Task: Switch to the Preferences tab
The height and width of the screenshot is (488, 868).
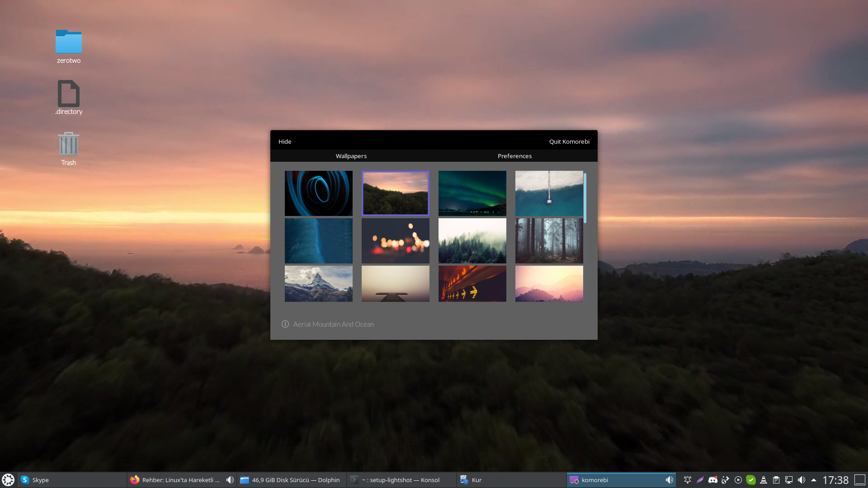Action: (514, 156)
